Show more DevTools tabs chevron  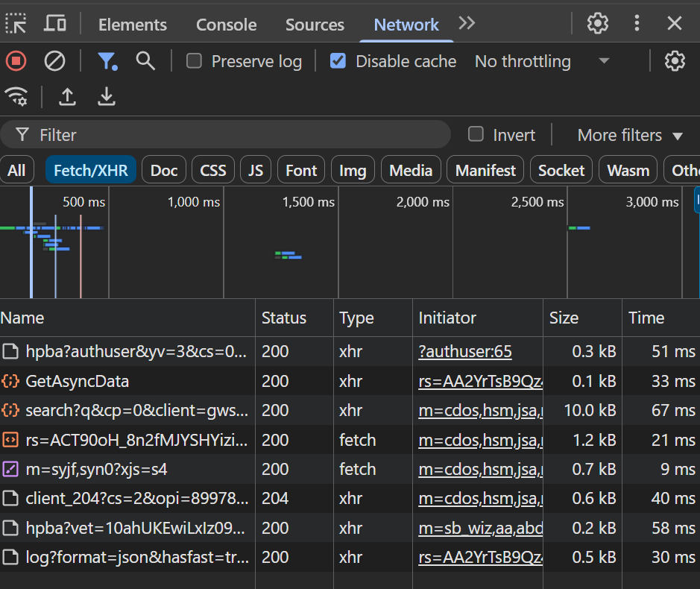(467, 23)
